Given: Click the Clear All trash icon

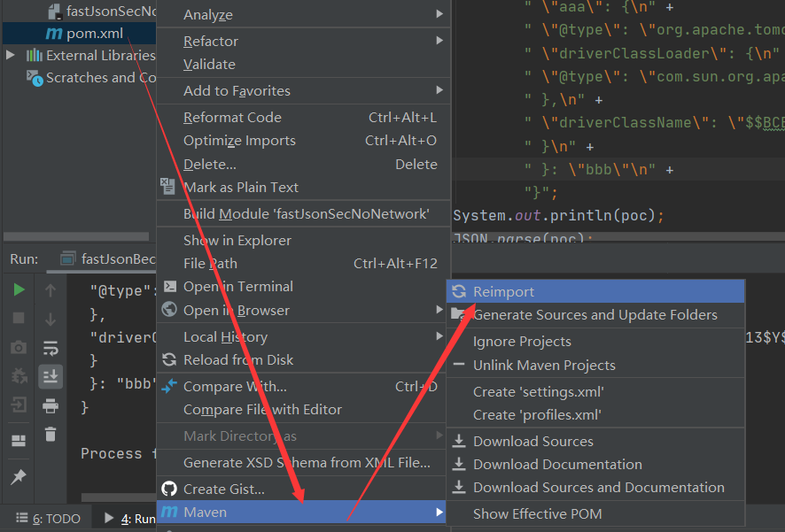Looking at the screenshot, I should pos(51,434).
